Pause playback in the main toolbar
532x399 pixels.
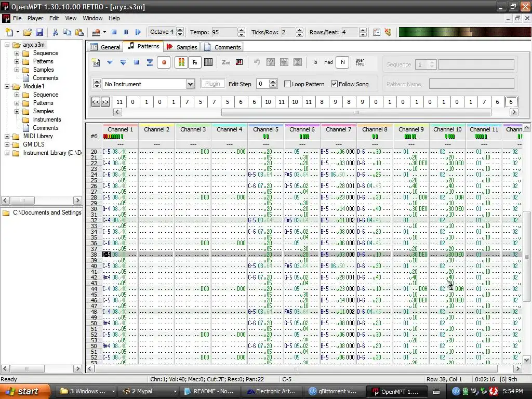pyautogui.click(x=126, y=32)
